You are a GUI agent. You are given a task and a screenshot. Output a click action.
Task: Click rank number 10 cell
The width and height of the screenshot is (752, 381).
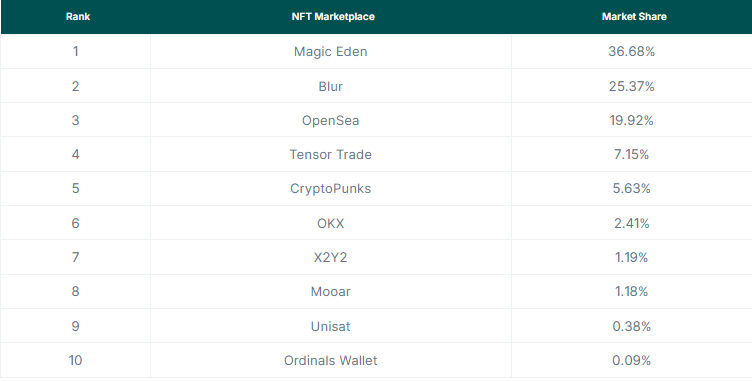(x=75, y=360)
